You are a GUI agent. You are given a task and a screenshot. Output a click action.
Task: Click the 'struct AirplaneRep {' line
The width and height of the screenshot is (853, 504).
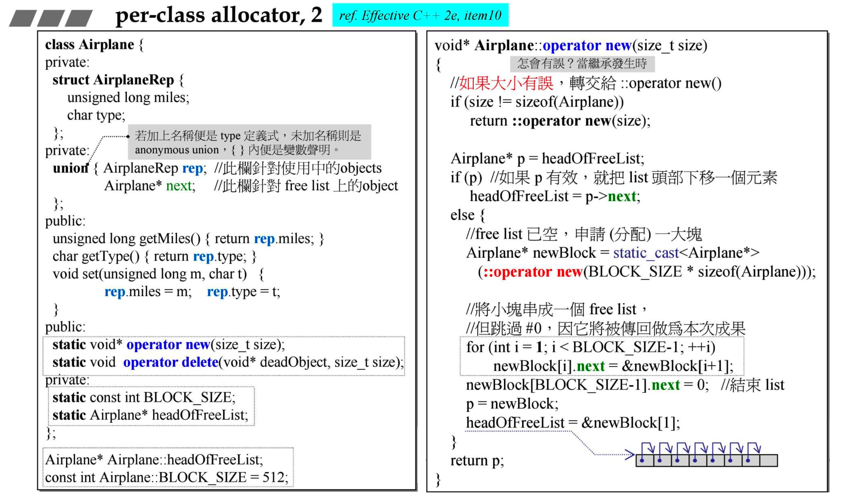point(118,80)
